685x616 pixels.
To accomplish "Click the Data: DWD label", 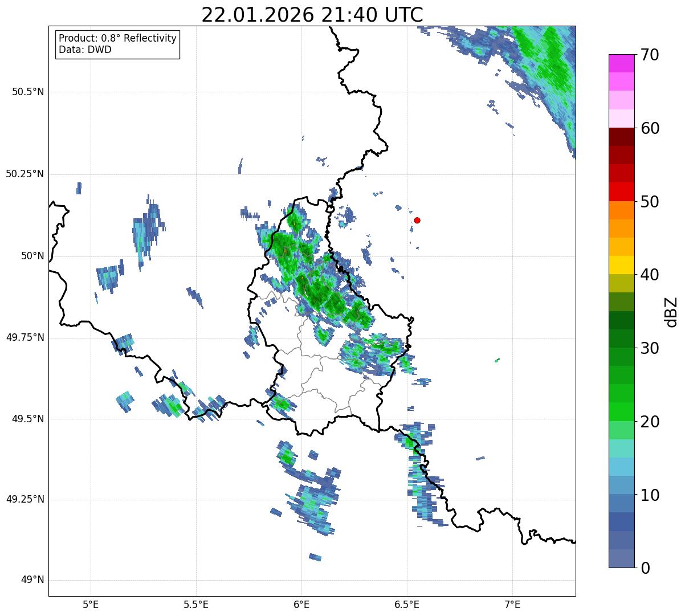I will coord(85,50).
